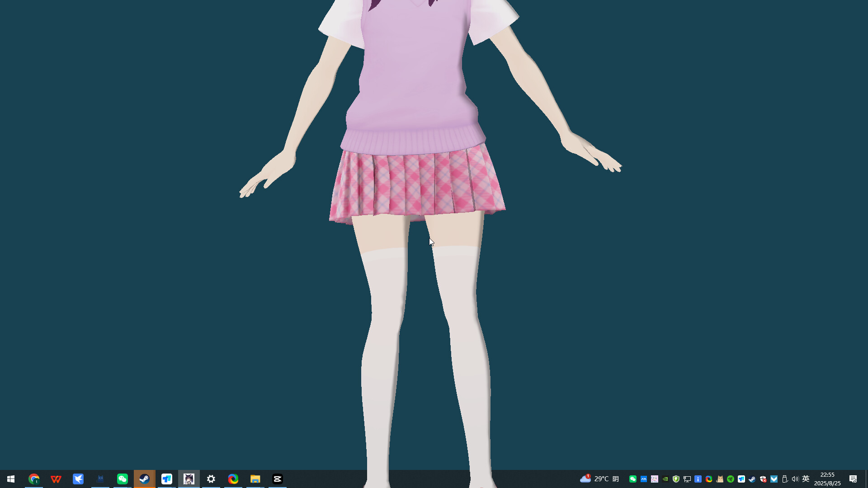Open the anime girl avatar app
Image resolution: width=868 pixels, height=488 pixels.
pyautogui.click(x=189, y=479)
